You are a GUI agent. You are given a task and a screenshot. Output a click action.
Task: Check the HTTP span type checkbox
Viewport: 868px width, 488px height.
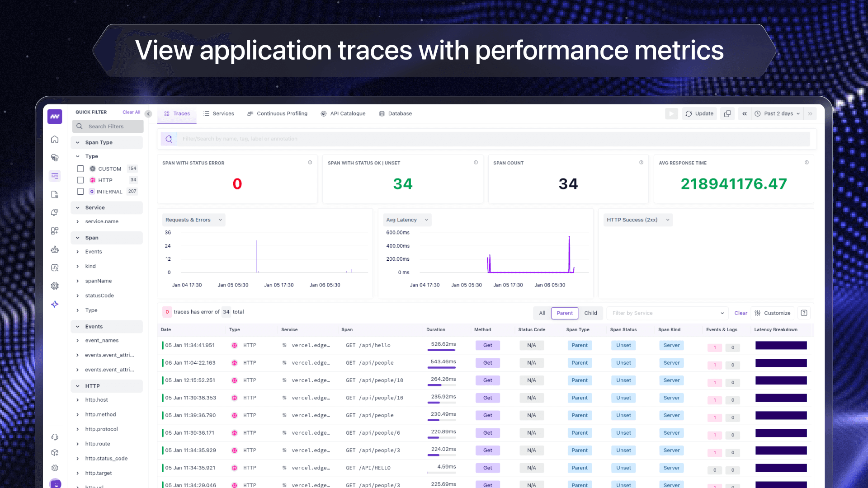pos(80,180)
